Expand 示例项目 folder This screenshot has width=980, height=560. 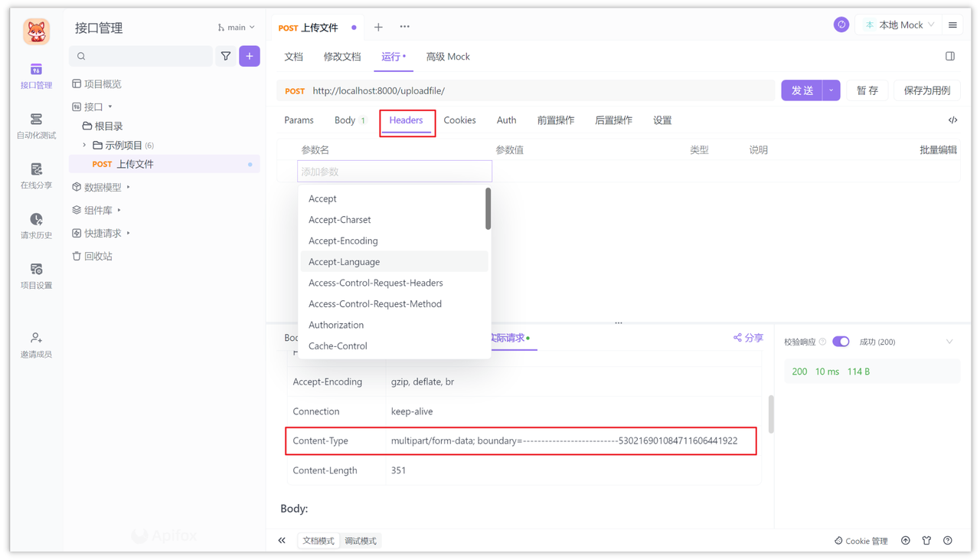(84, 145)
